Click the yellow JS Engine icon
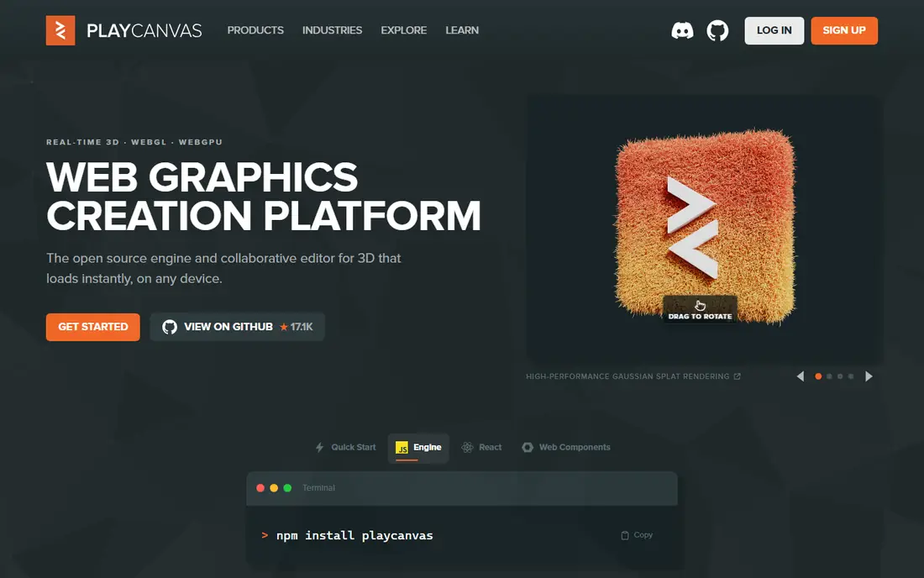 coord(402,448)
